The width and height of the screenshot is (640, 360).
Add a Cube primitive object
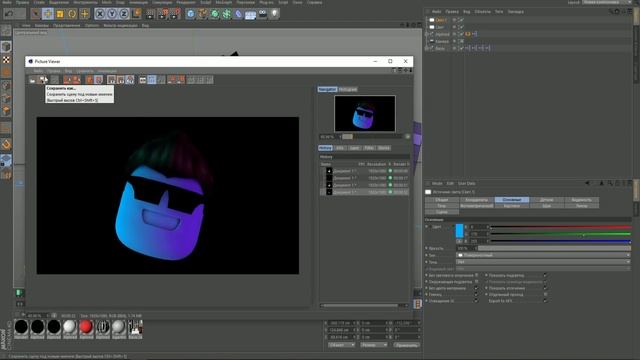(x=191, y=14)
